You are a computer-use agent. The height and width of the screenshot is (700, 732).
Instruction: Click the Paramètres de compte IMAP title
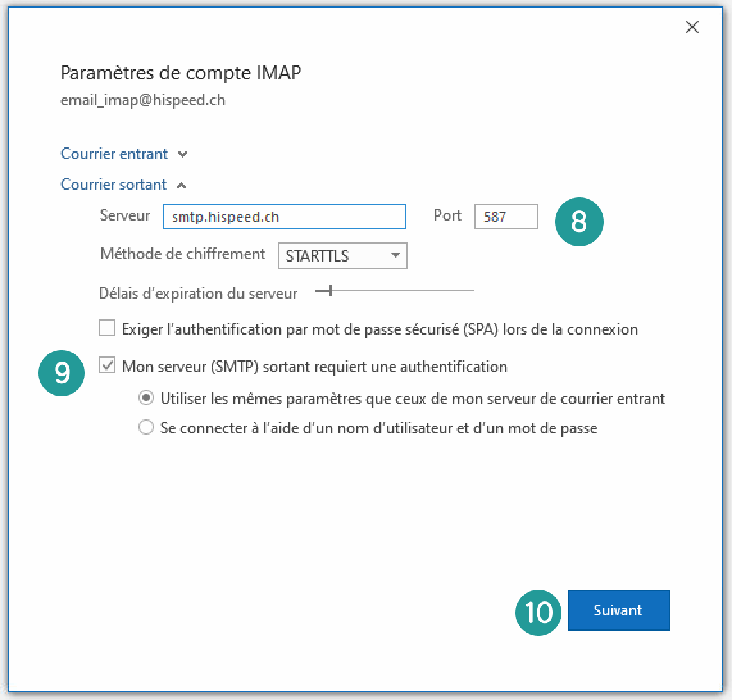[x=181, y=73]
